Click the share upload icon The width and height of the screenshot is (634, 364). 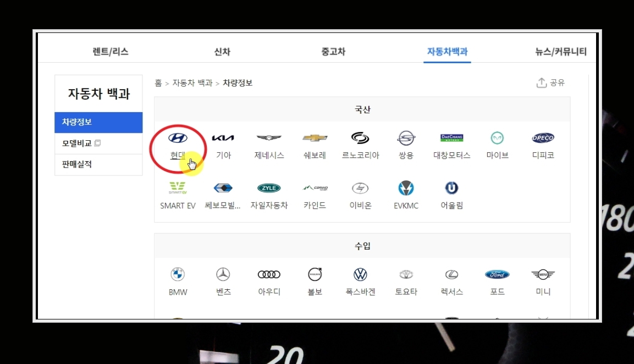tap(542, 82)
